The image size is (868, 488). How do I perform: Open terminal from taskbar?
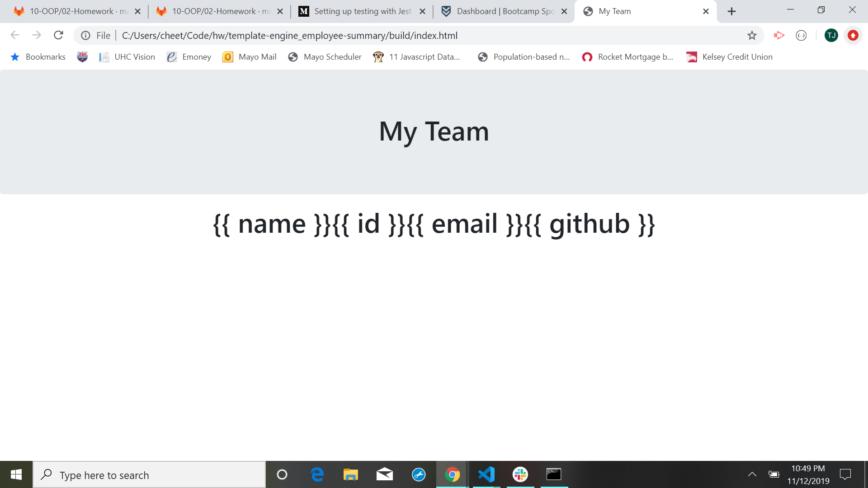pyautogui.click(x=553, y=474)
